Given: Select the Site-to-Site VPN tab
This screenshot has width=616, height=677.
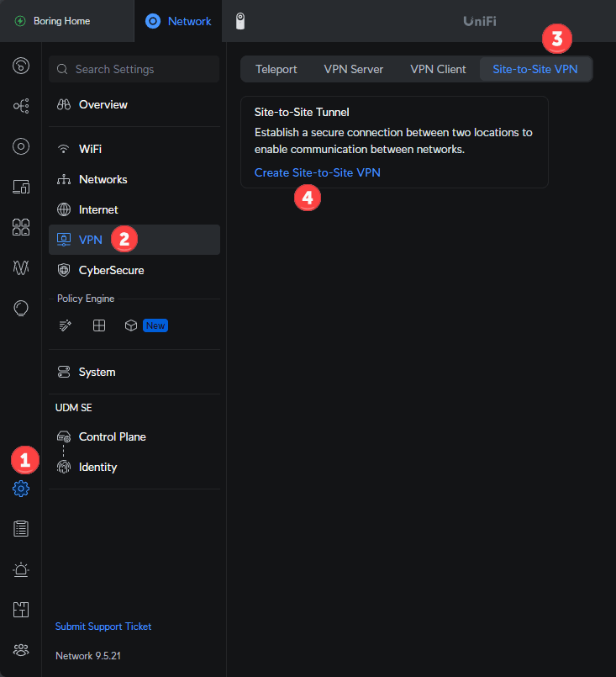Looking at the screenshot, I should click(534, 69).
